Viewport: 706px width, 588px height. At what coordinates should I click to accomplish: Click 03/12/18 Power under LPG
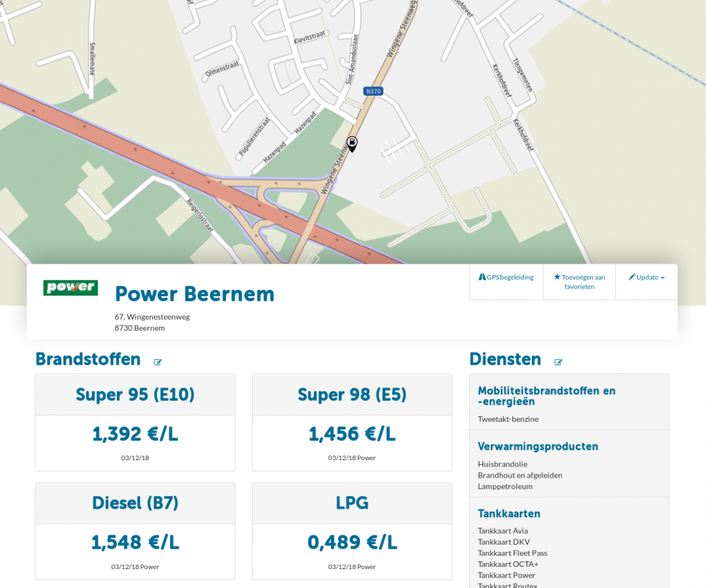[352, 567]
